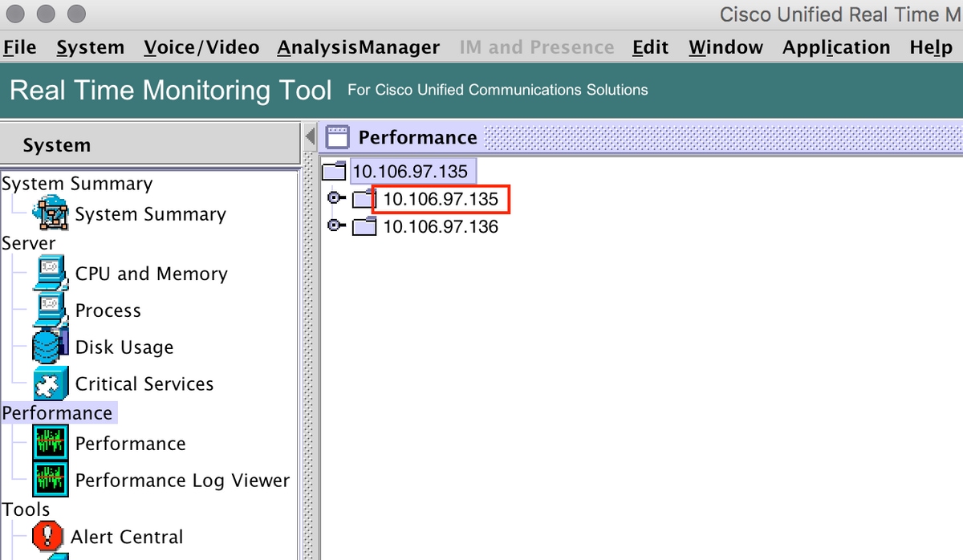Click the System header button in the left pane

click(150, 145)
